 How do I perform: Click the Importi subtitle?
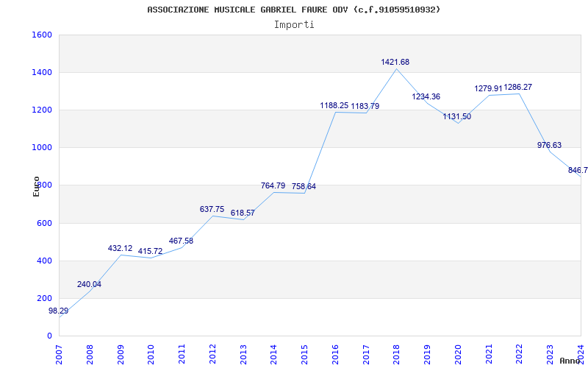(x=294, y=25)
